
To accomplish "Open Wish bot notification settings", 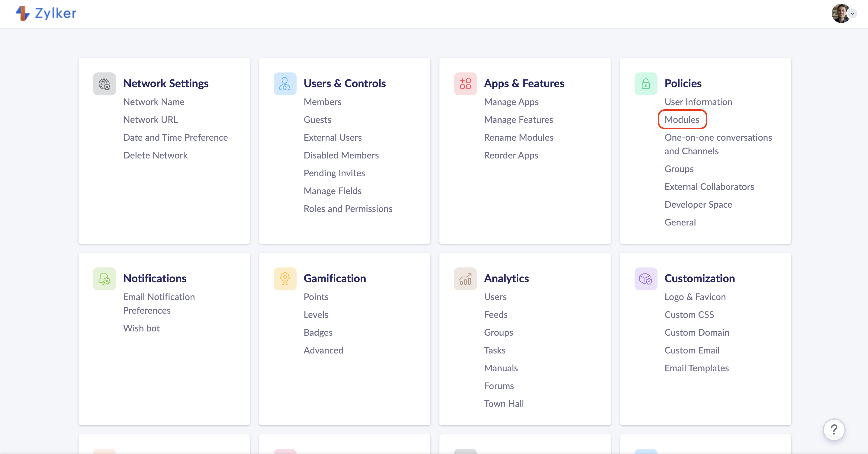I will click(141, 328).
